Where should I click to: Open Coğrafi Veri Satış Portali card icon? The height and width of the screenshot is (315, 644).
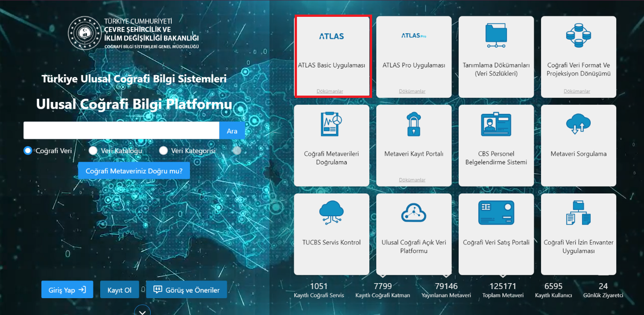pos(496,213)
